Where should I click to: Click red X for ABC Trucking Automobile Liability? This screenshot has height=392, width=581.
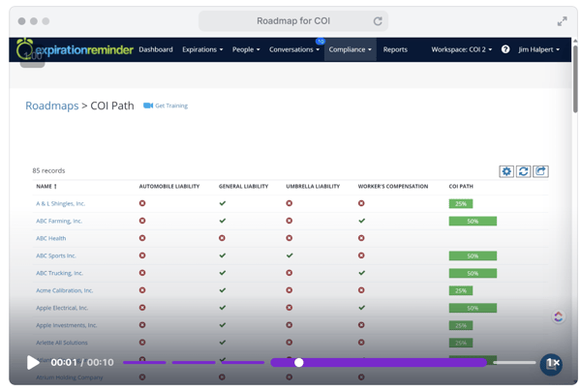click(x=142, y=273)
